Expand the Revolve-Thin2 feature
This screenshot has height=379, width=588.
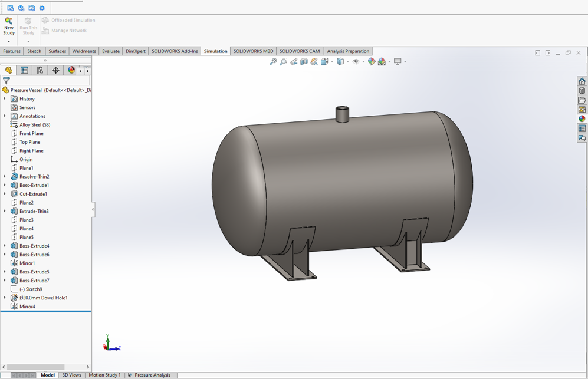5,176
